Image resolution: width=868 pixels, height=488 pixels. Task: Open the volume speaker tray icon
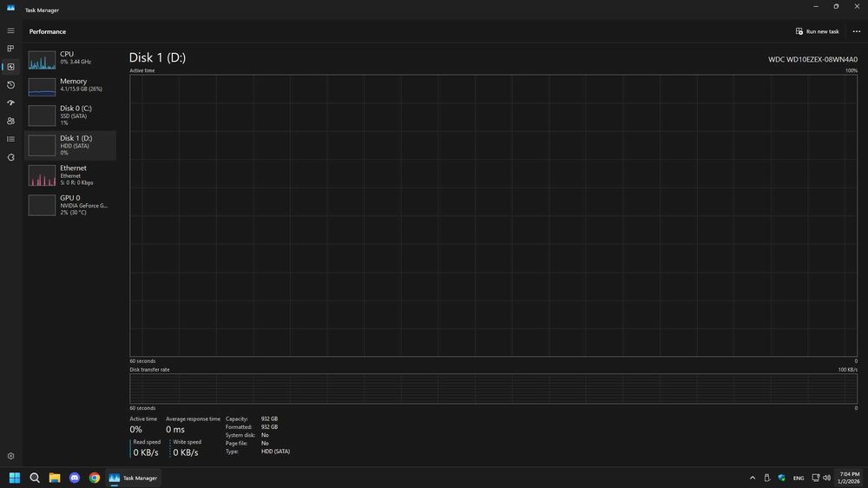tap(826, 478)
